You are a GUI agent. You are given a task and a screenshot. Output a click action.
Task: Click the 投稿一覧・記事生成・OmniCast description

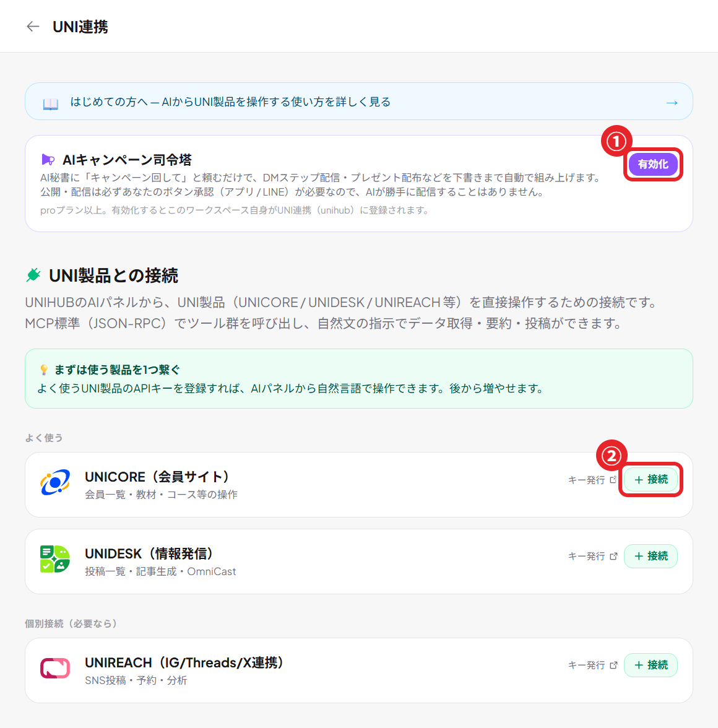(160, 571)
